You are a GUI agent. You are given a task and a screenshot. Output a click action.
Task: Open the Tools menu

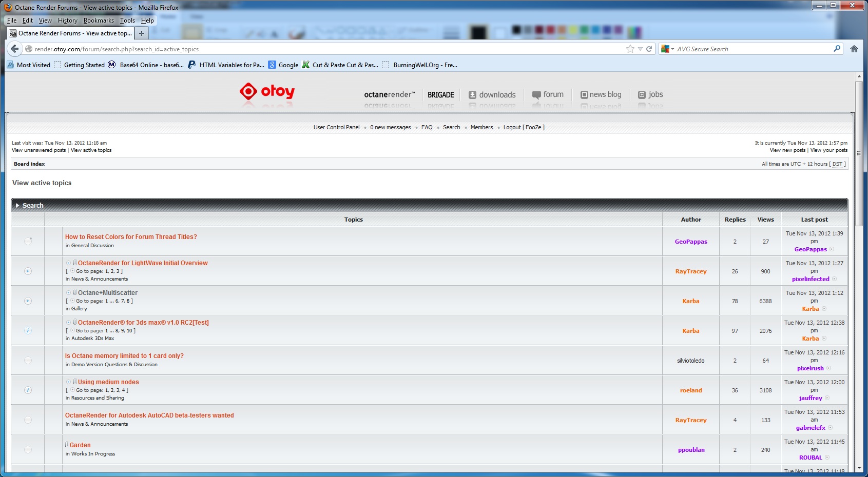tap(127, 21)
